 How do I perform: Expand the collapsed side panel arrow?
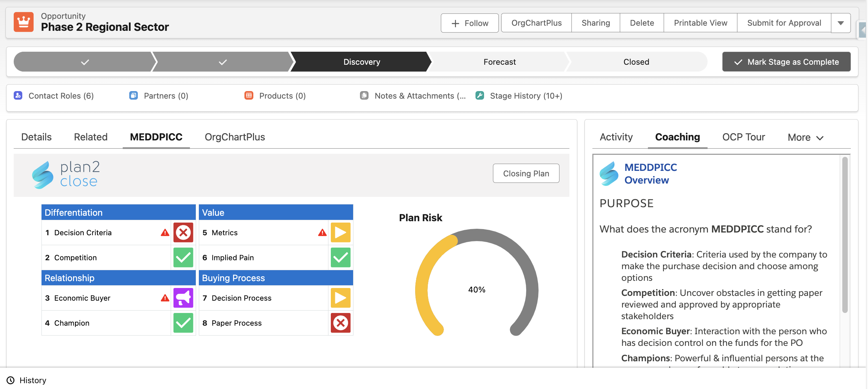pos(863,31)
